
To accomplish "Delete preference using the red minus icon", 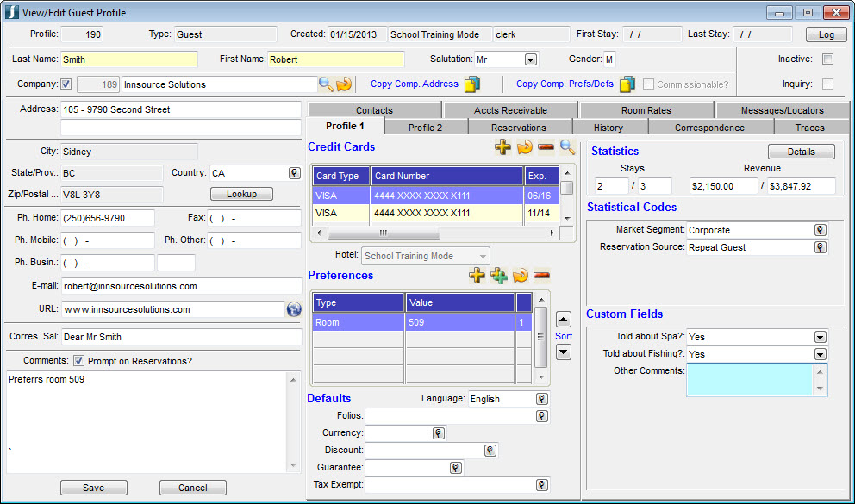I will click(541, 275).
